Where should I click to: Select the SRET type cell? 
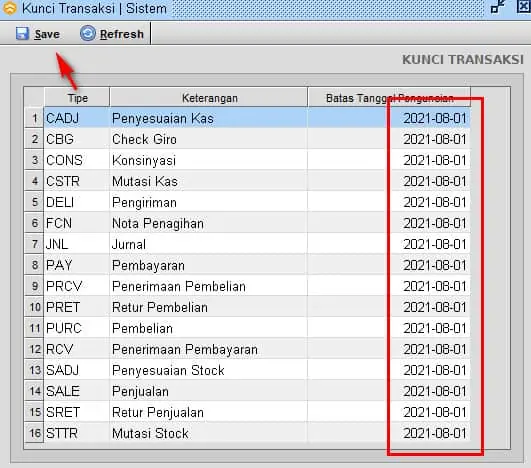point(77,412)
